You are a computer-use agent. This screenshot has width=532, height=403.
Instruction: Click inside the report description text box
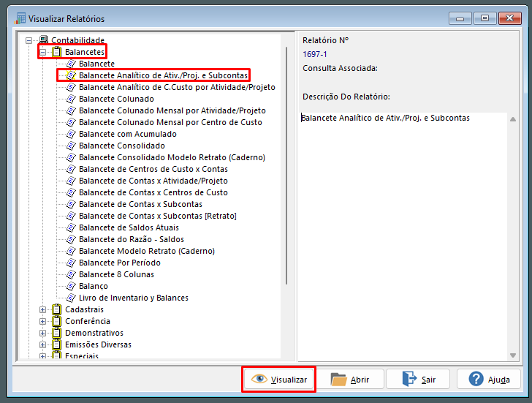coord(403,236)
